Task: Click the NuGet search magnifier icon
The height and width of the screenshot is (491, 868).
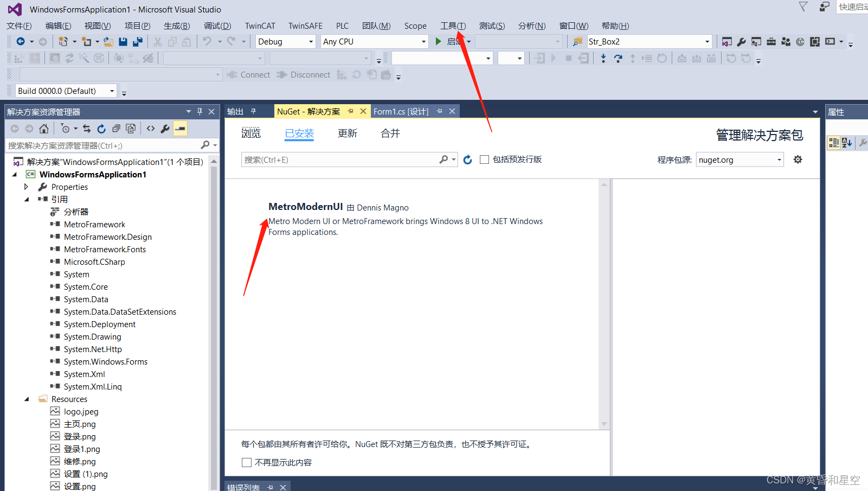Action: (444, 160)
